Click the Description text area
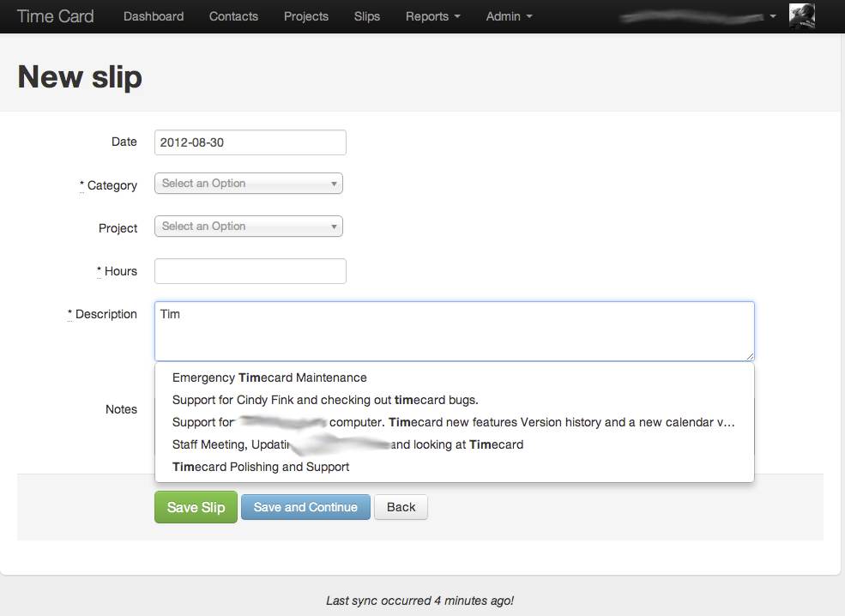845x616 pixels. tap(455, 331)
